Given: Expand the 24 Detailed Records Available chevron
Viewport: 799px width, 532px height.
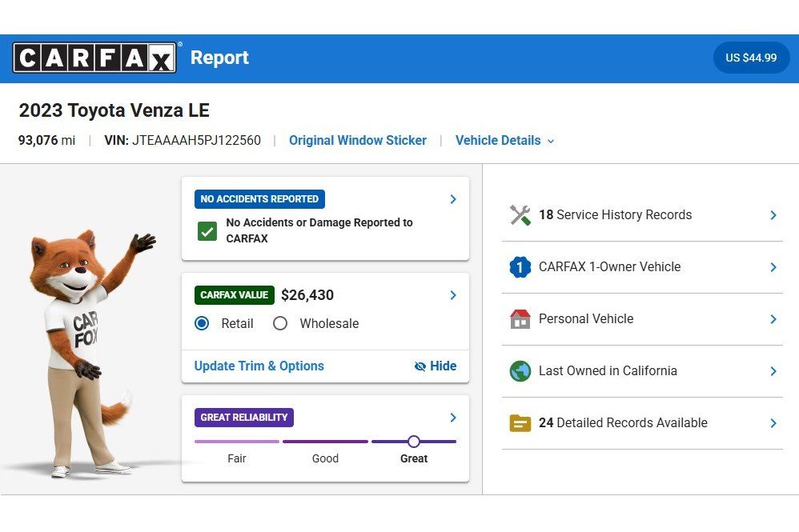Looking at the screenshot, I should pyautogui.click(x=773, y=423).
